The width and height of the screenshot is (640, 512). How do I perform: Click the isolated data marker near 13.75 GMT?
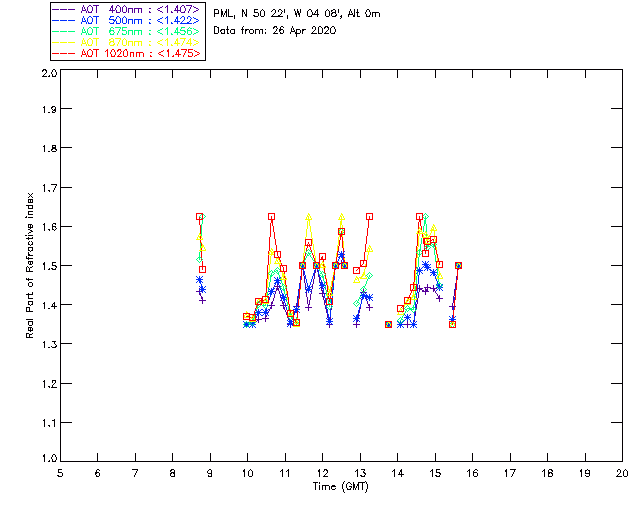[389, 325]
